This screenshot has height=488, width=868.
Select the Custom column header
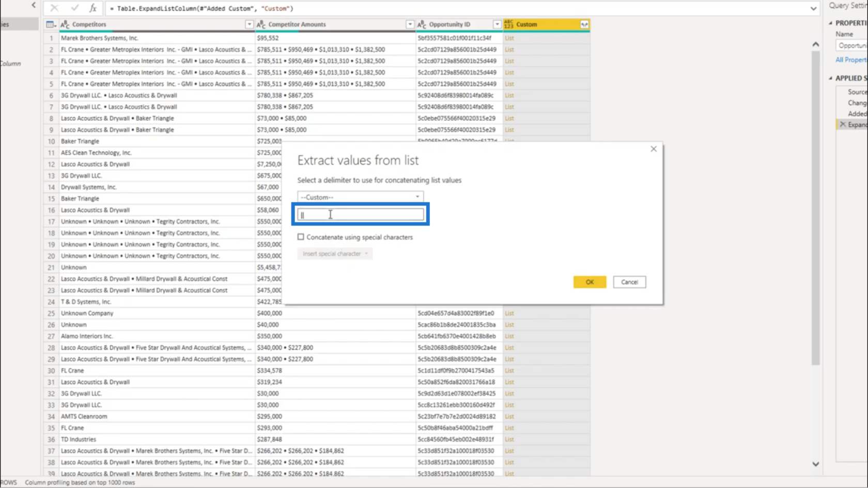coord(547,24)
